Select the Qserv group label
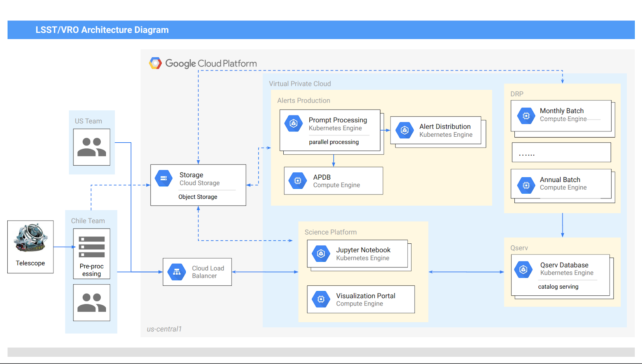 pyautogui.click(x=519, y=248)
